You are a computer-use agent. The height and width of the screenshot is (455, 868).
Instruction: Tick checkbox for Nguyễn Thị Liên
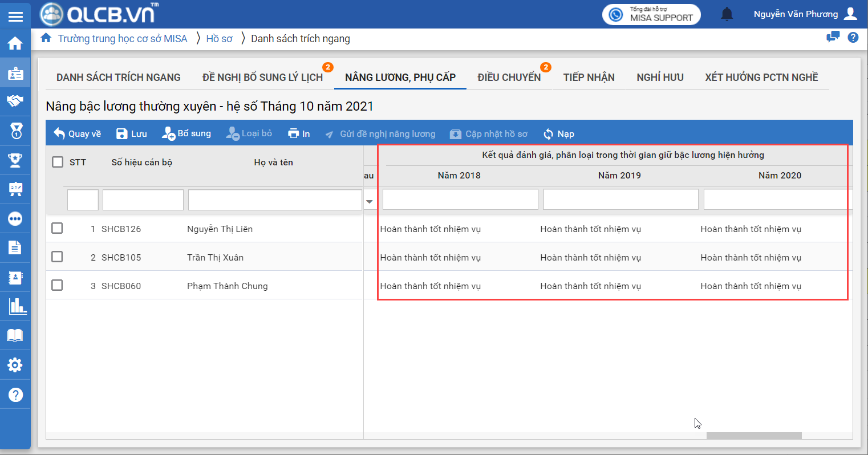click(x=57, y=228)
